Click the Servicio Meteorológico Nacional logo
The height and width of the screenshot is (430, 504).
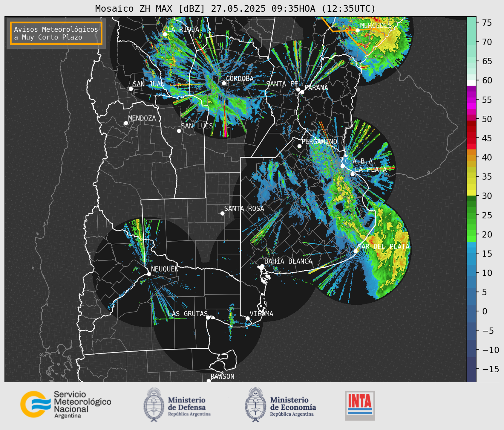tap(66, 404)
